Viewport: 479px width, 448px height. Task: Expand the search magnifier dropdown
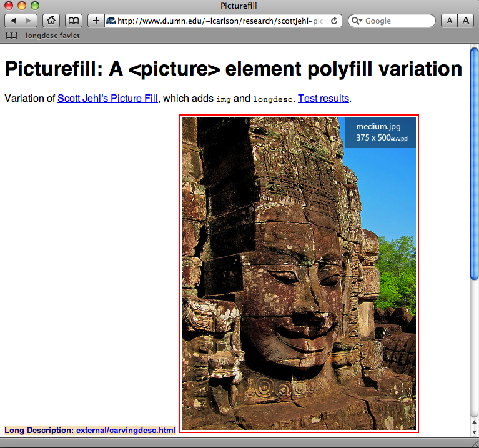click(357, 21)
